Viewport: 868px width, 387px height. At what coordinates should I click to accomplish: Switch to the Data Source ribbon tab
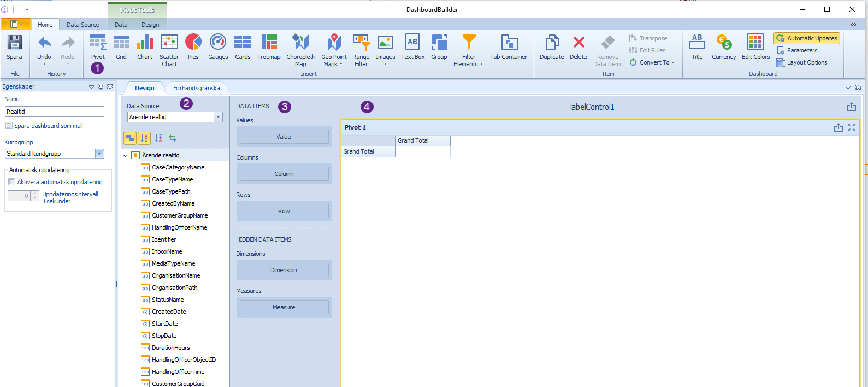pos(83,25)
